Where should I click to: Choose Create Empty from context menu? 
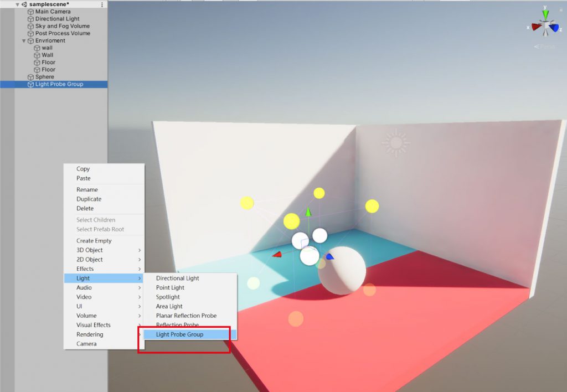click(94, 241)
